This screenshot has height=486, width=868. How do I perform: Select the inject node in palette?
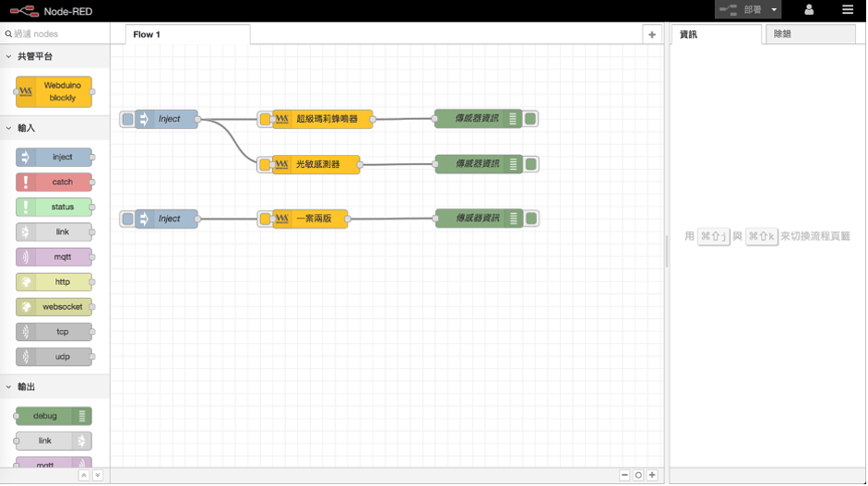click(x=54, y=157)
